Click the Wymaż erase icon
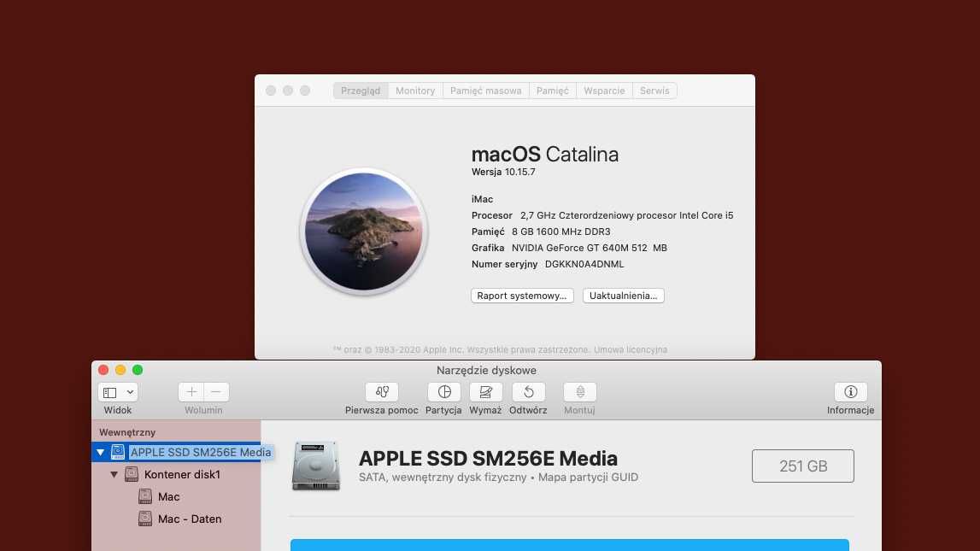Viewport: 980px width, 551px height. pyautogui.click(x=485, y=392)
